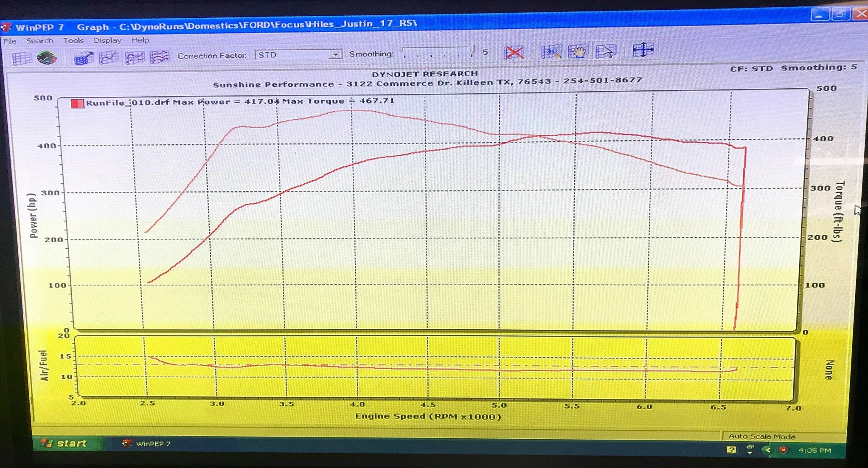Click the red X remove graph icon
Screen dimensions: 868x468
click(514, 52)
